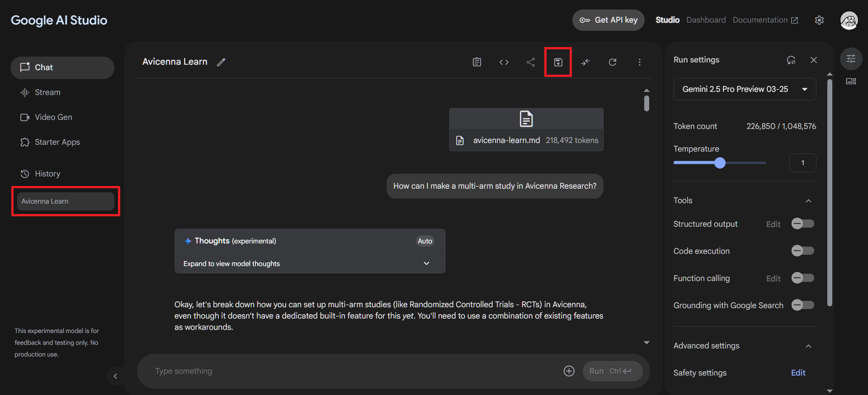Open the get code icon

(x=504, y=62)
